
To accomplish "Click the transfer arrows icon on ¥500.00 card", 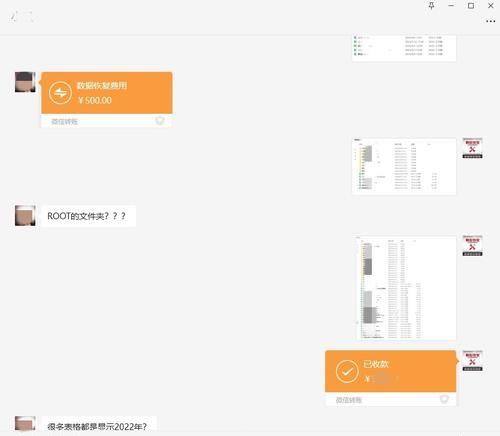I will click(60, 93).
